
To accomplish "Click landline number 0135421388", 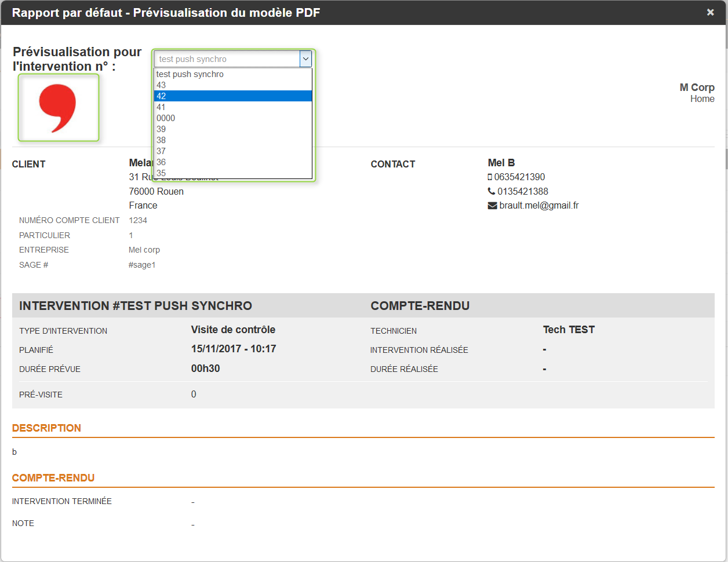I will click(x=523, y=192).
